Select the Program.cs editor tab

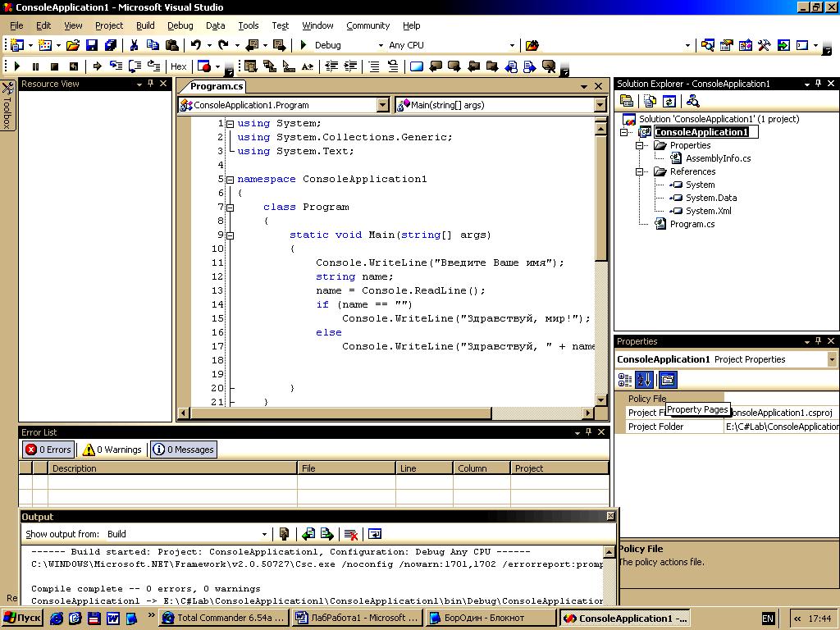(217, 86)
